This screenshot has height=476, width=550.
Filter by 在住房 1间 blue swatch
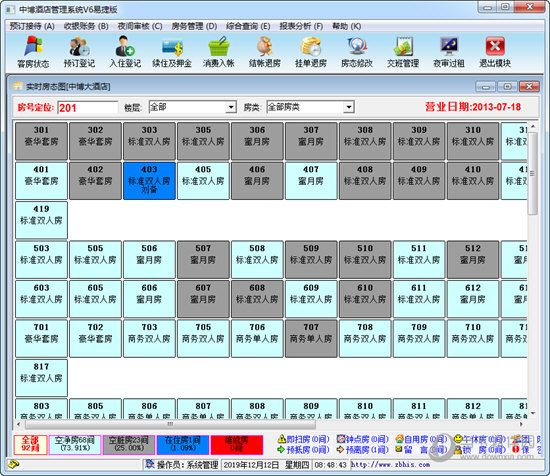[183, 444]
